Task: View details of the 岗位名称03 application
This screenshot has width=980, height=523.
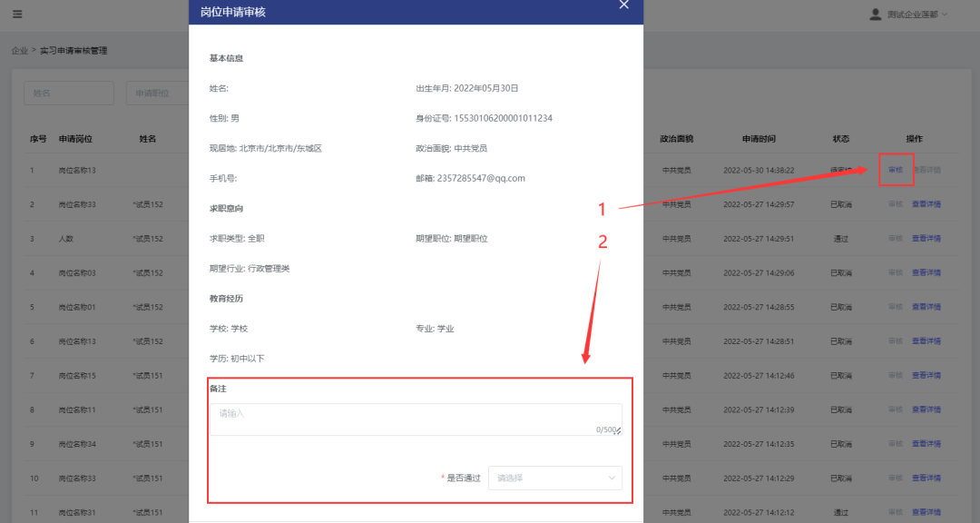Action: click(x=926, y=272)
